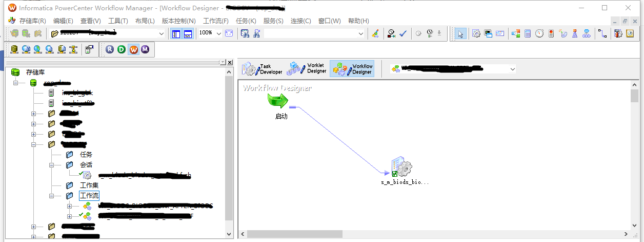644x242 pixels.
Task: Select the orange W Workflow Manager icon
Action: pos(133,49)
